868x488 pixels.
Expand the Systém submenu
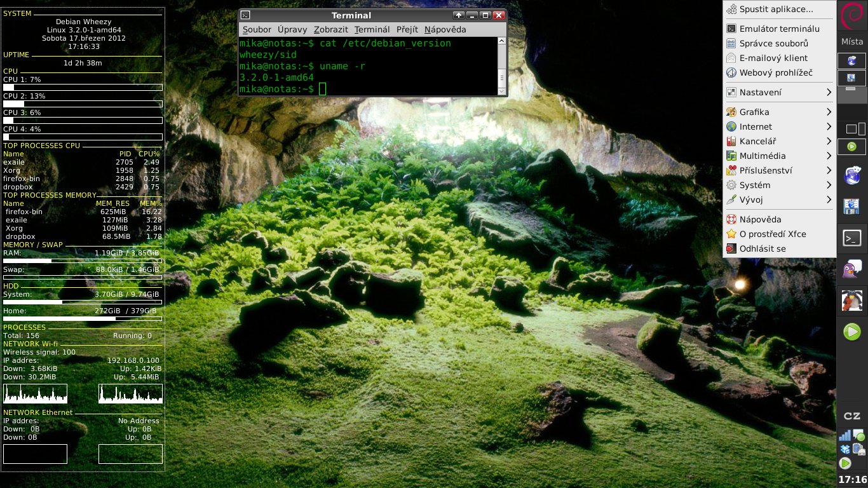pyautogui.click(x=779, y=185)
